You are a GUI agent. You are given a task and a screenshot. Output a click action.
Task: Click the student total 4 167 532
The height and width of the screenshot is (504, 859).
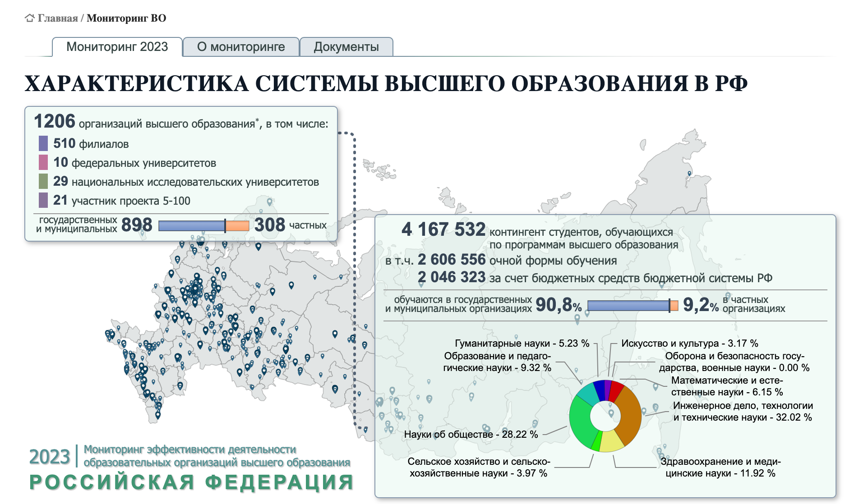click(443, 229)
